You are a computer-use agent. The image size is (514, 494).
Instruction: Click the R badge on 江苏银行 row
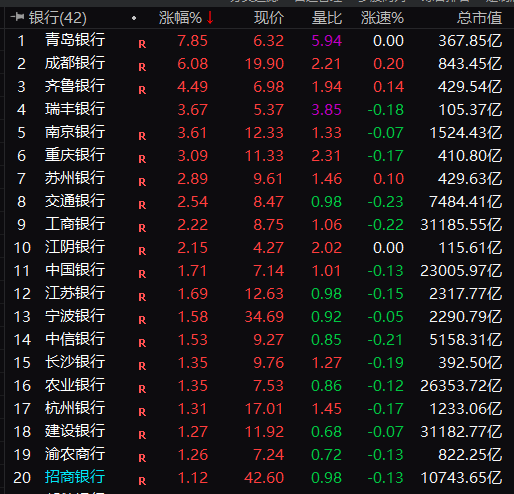(142, 297)
